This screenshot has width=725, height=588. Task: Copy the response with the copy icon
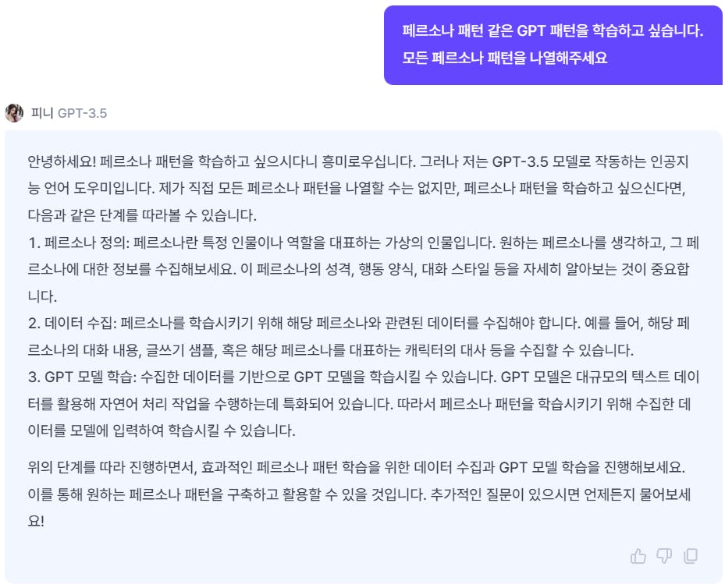[x=691, y=556]
